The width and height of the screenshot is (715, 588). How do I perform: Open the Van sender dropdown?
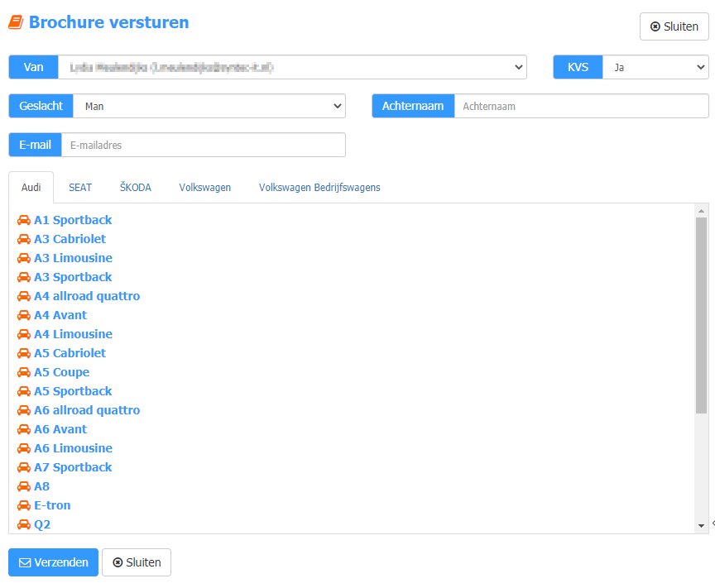point(292,67)
